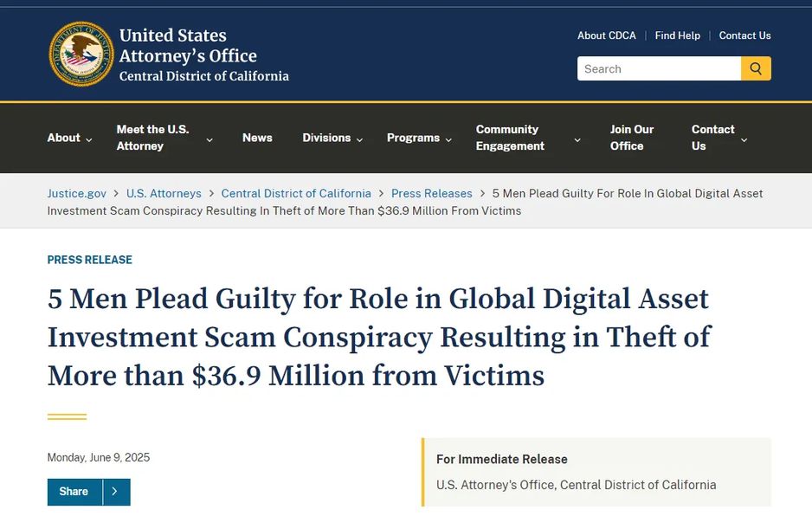Go to Join Our Office page
Viewport: 812px width, 529px height.
point(632,138)
